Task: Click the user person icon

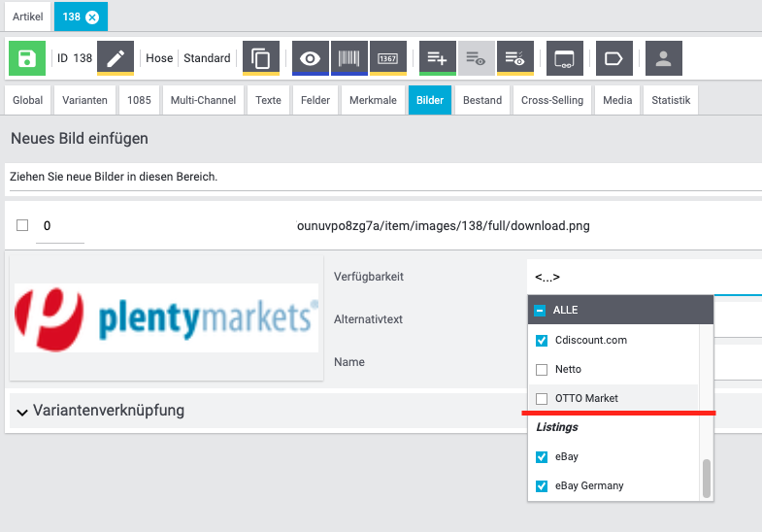Action: [x=663, y=58]
